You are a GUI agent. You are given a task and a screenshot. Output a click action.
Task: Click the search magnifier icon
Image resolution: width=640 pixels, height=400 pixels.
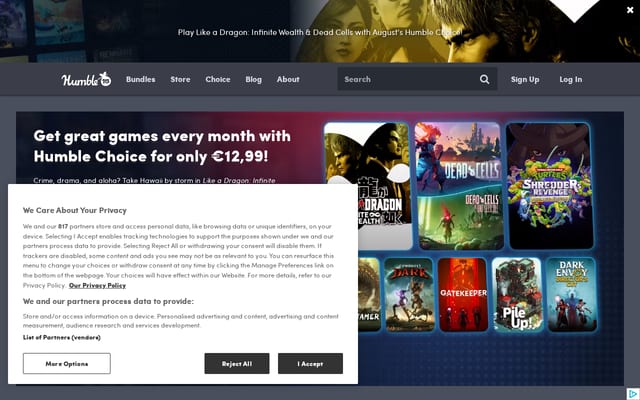tap(484, 79)
